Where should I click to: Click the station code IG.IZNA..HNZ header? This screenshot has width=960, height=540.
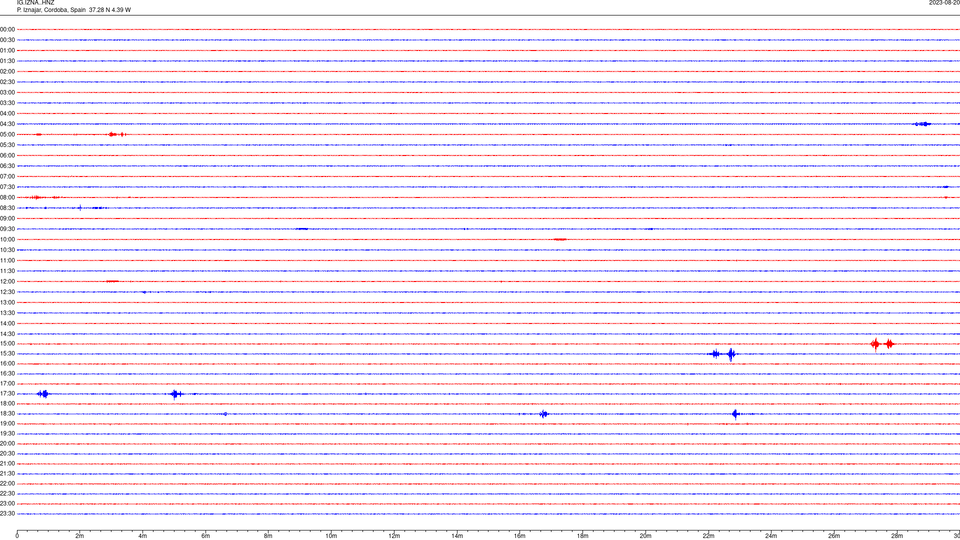pos(36,3)
